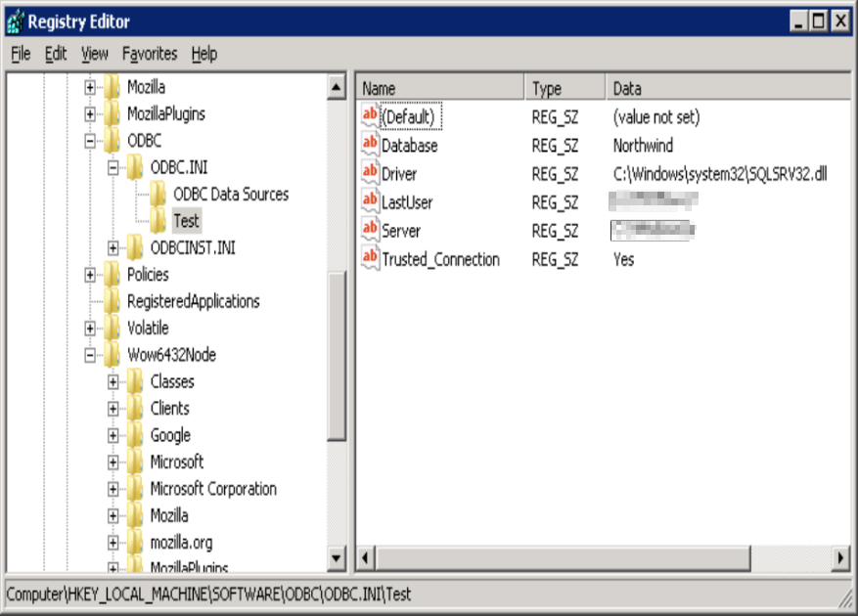Click the LastUser value name
This screenshot has height=616, width=858.
[407, 202]
